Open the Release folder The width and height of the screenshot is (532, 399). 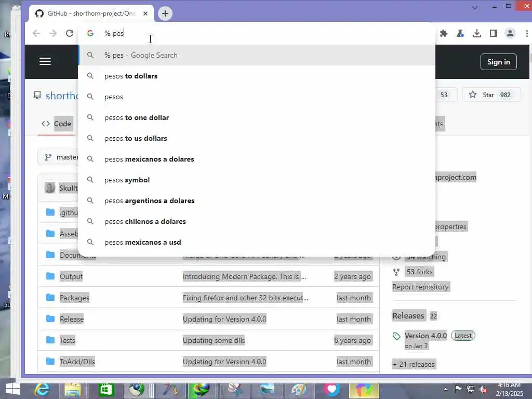[x=72, y=320]
